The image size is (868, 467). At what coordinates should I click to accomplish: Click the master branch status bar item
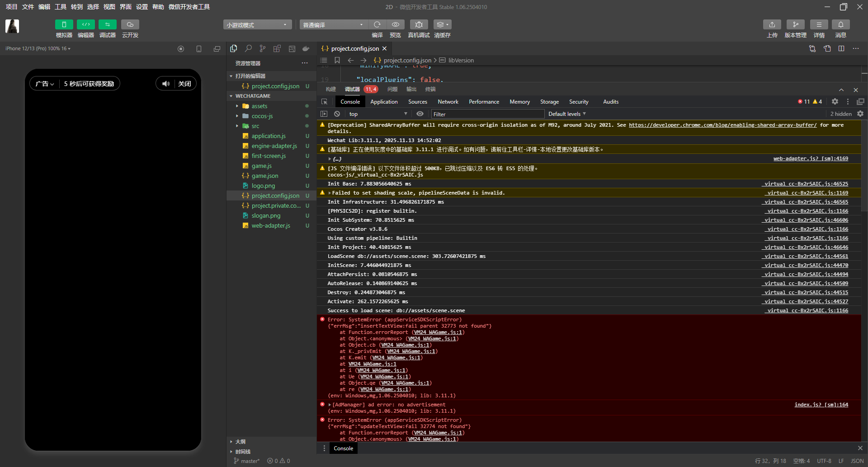(x=247, y=461)
